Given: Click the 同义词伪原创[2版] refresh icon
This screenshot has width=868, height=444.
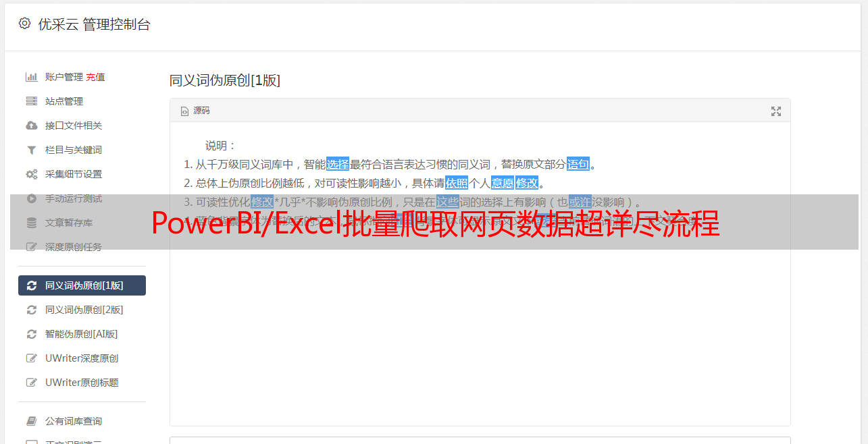Looking at the screenshot, I should (x=31, y=310).
